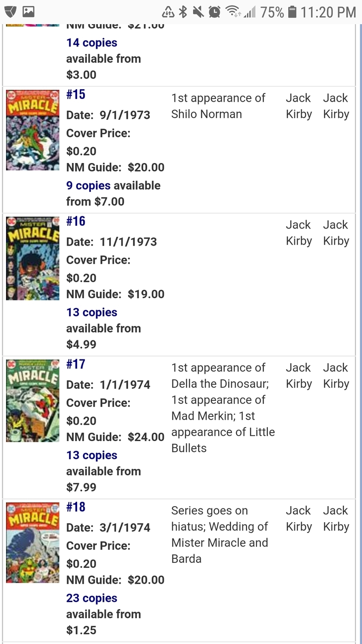362x644 pixels.
Task: Open issue #17 link
Action: (76, 364)
